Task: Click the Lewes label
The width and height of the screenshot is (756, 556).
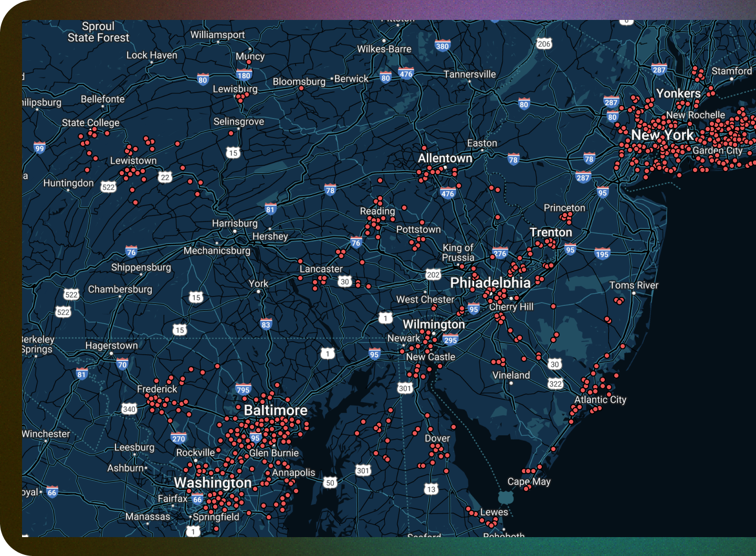Action: pyautogui.click(x=494, y=512)
